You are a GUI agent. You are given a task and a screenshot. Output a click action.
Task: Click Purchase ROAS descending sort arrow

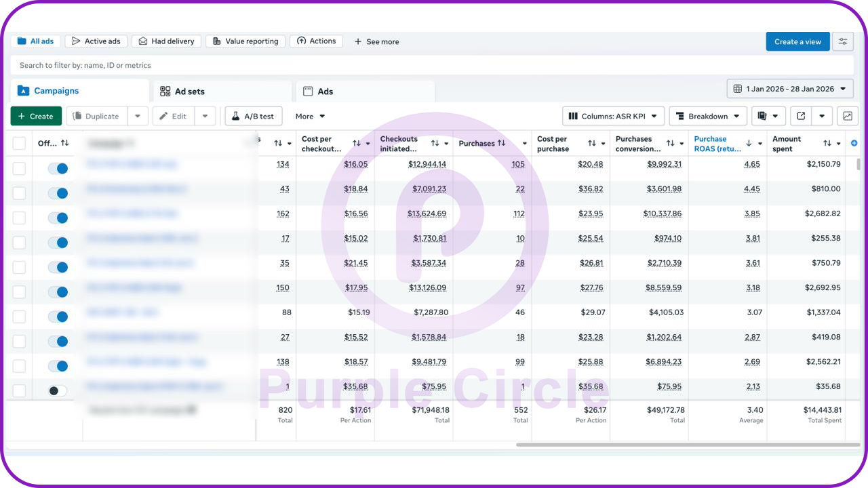749,143
